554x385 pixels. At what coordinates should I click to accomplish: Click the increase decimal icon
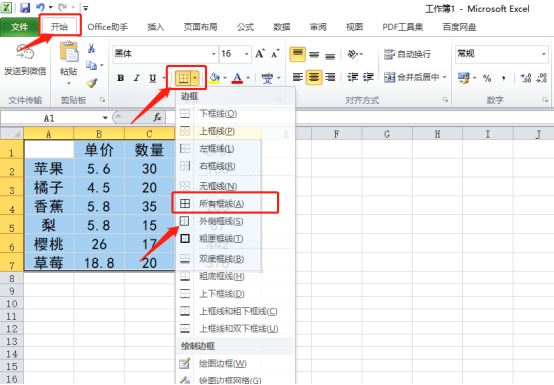click(526, 78)
